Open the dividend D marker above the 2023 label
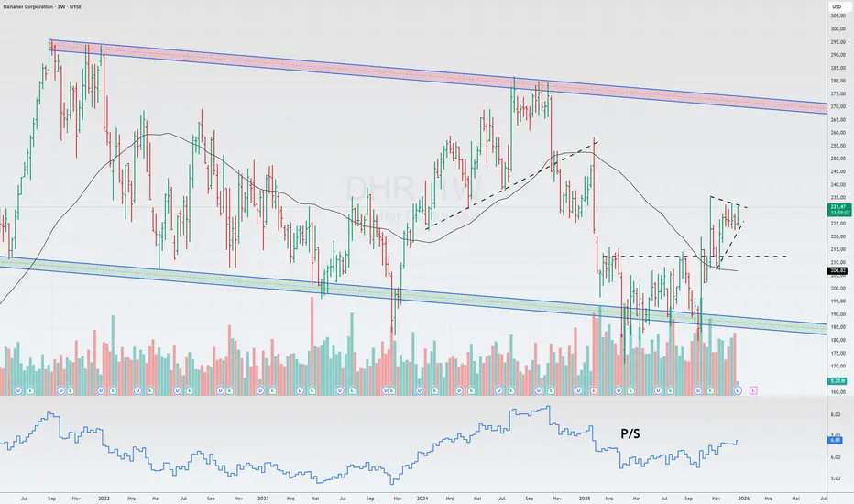 point(260,390)
